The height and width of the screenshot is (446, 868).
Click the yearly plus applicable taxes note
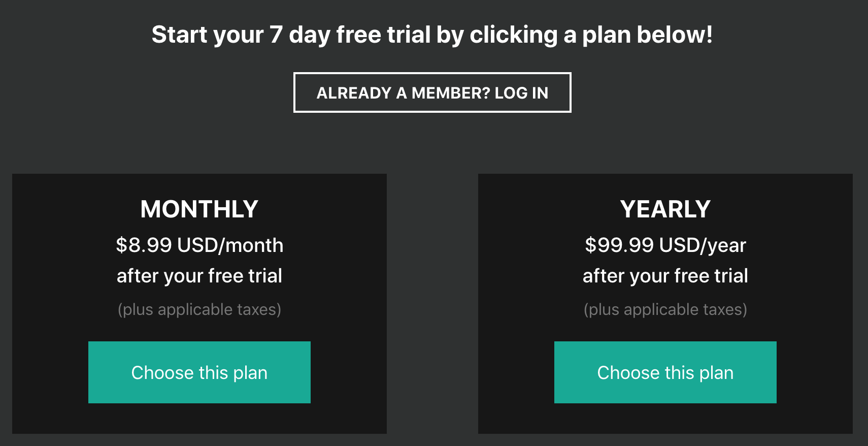pos(665,309)
